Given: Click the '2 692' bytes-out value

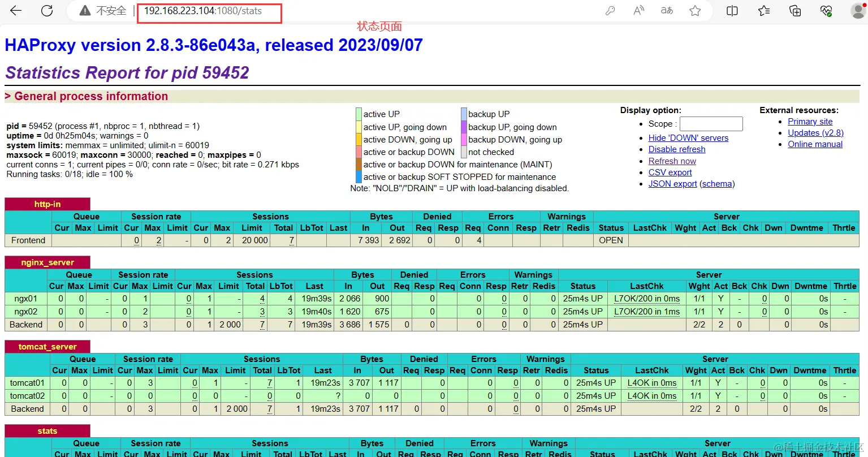Looking at the screenshot, I should pos(400,240).
